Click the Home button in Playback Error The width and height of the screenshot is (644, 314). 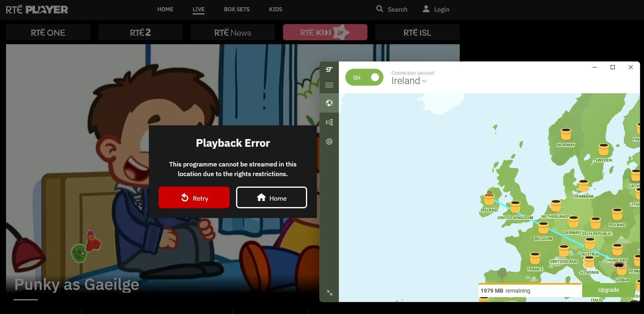(x=271, y=197)
